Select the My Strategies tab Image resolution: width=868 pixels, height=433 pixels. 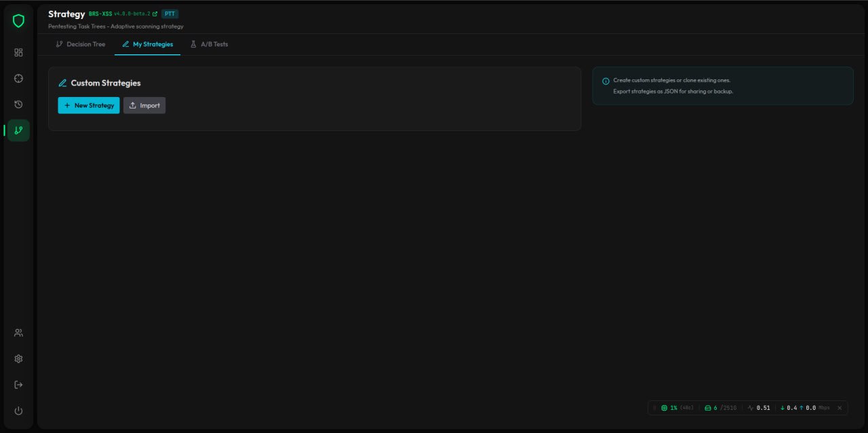click(x=147, y=44)
